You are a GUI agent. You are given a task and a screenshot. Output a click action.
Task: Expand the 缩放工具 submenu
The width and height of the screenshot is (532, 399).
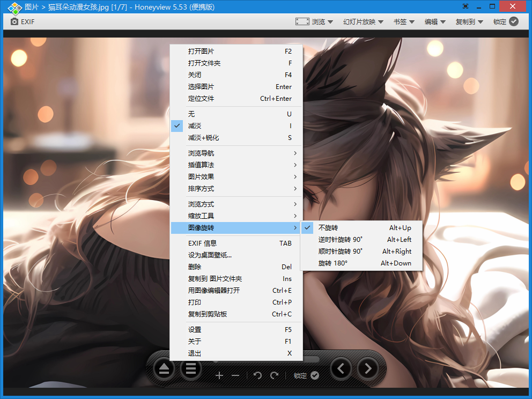(236, 216)
